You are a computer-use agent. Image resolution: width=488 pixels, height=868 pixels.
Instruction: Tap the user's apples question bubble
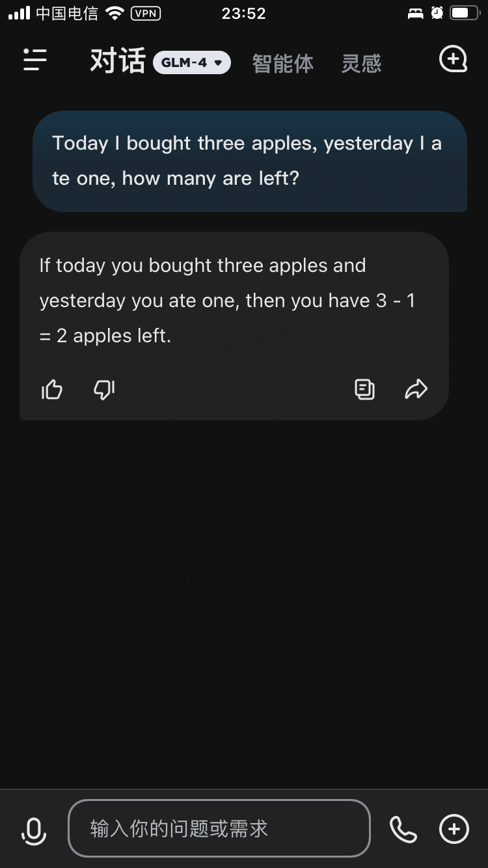coord(250,161)
